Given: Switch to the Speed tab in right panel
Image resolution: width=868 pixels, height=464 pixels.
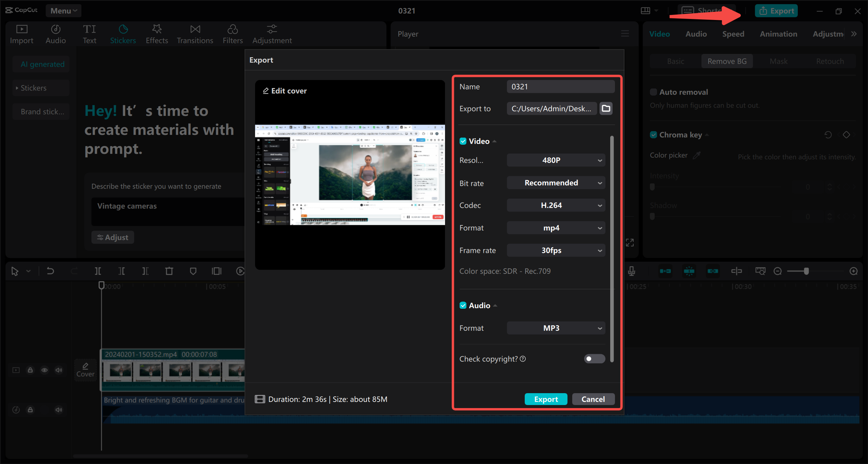Looking at the screenshot, I should click(x=733, y=34).
